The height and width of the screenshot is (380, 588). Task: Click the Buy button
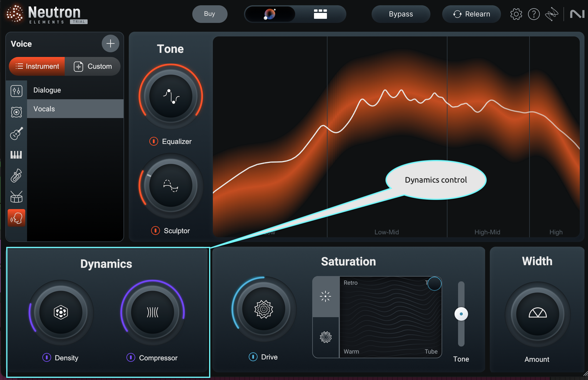pyautogui.click(x=210, y=14)
